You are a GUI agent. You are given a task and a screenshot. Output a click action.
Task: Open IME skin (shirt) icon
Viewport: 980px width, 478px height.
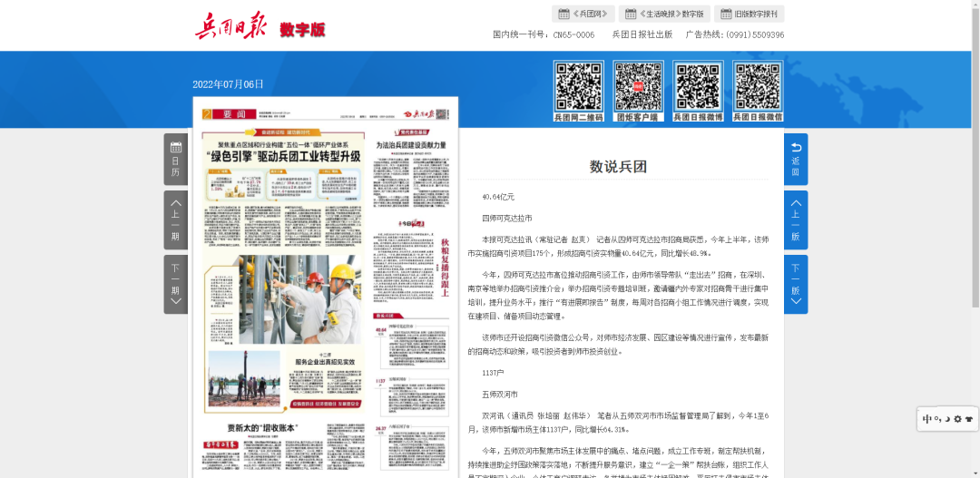pos(969,419)
